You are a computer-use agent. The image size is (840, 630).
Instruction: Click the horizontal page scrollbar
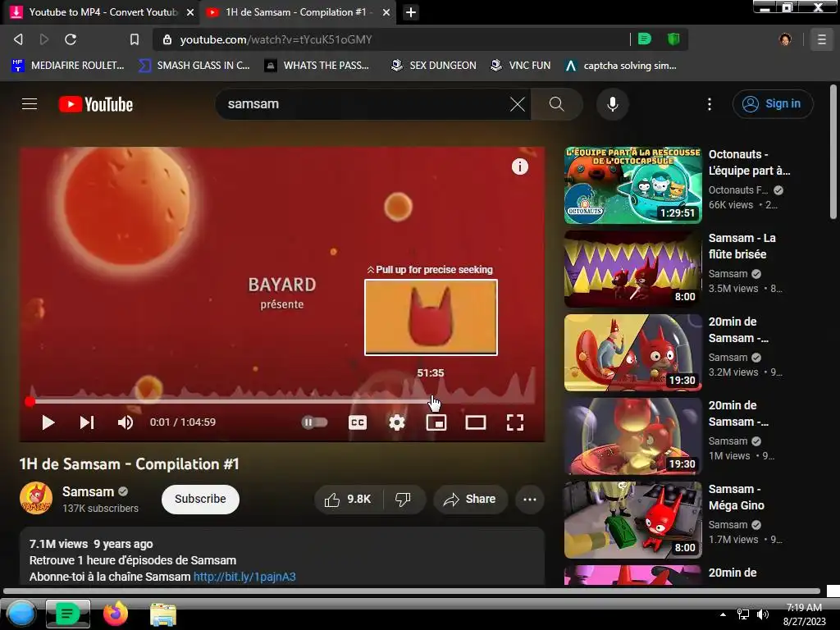[412, 591]
